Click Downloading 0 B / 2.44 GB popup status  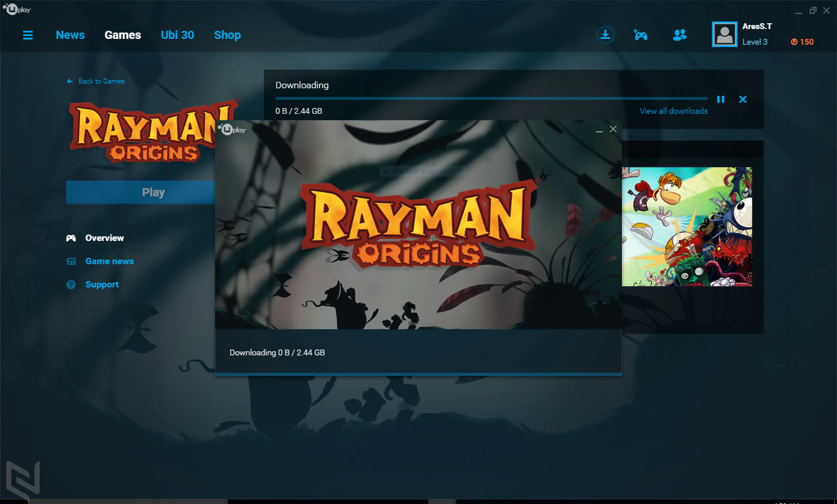click(277, 353)
